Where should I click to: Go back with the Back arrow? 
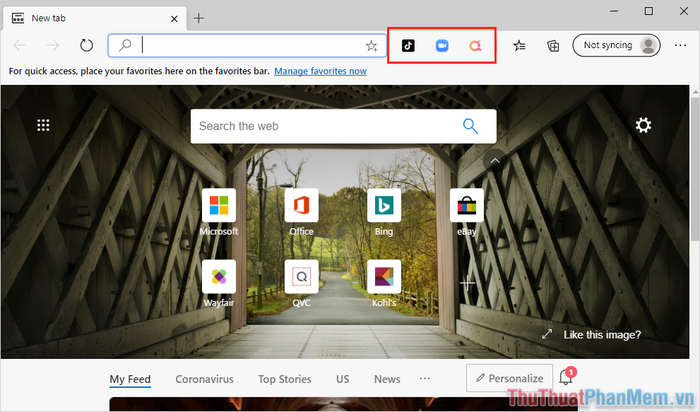(x=20, y=45)
